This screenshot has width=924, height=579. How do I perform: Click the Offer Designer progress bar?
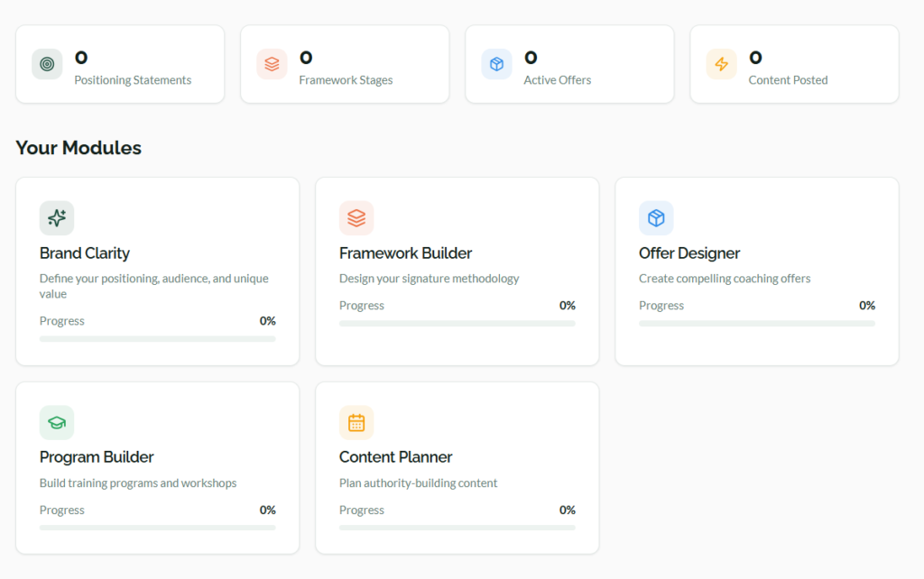(756, 324)
